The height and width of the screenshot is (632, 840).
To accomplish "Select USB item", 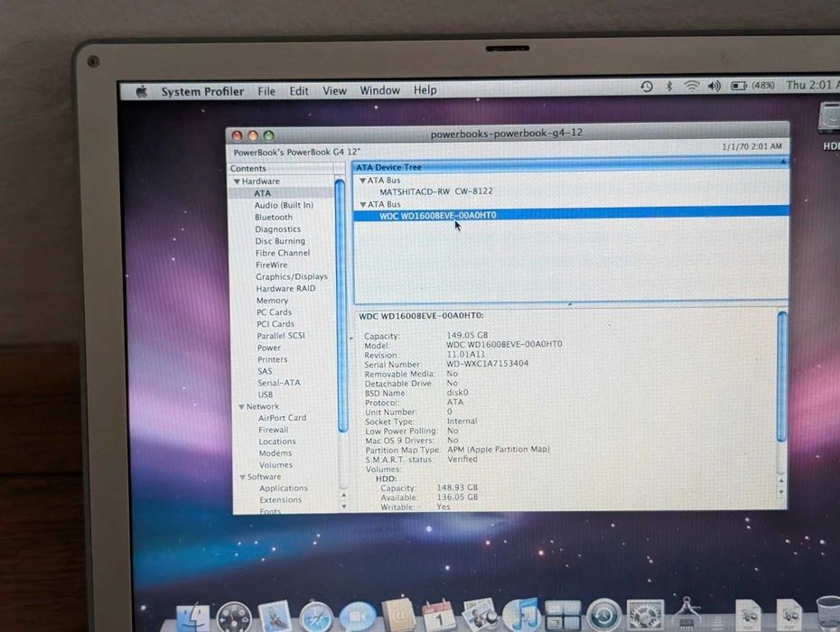I will click(x=266, y=395).
